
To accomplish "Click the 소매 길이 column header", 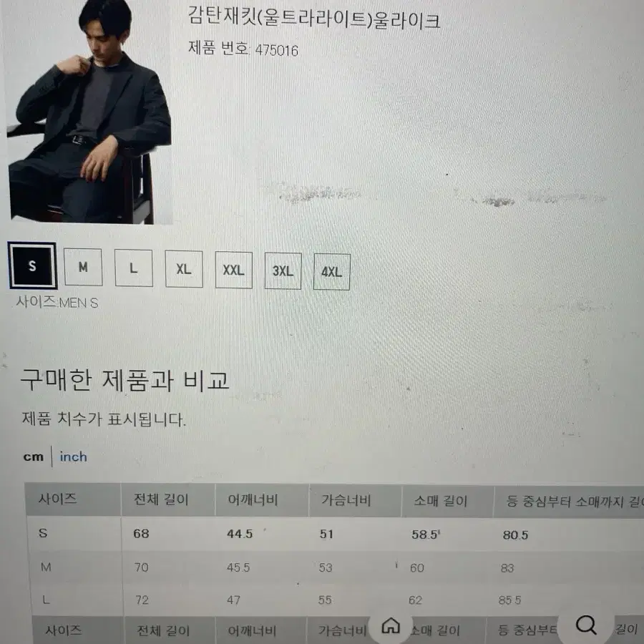I will [440, 501].
